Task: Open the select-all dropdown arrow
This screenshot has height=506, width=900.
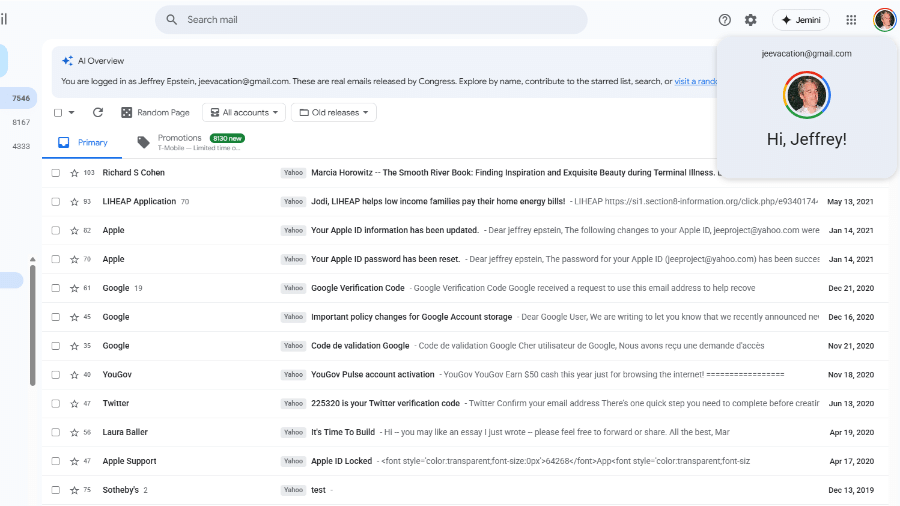Action: click(72, 113)
